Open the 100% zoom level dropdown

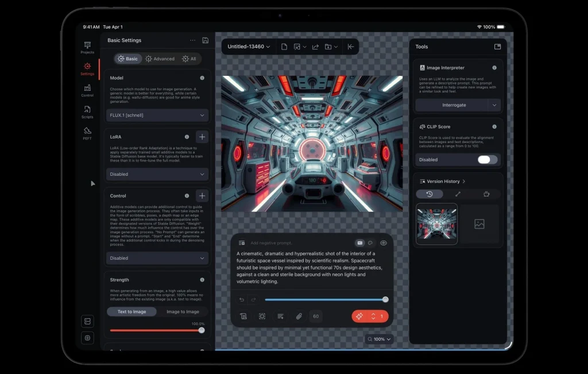pyautogui.click(x=380, y=339)
